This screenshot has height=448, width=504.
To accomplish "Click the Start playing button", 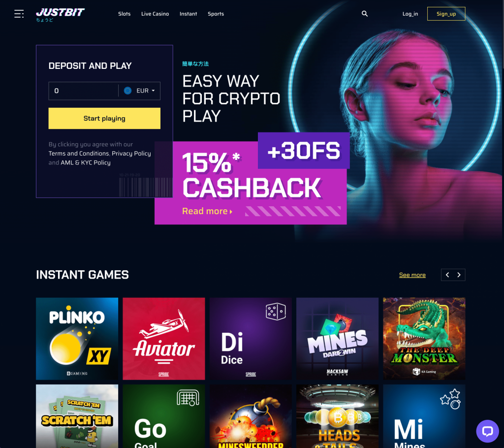I will (x=104, y=118).
